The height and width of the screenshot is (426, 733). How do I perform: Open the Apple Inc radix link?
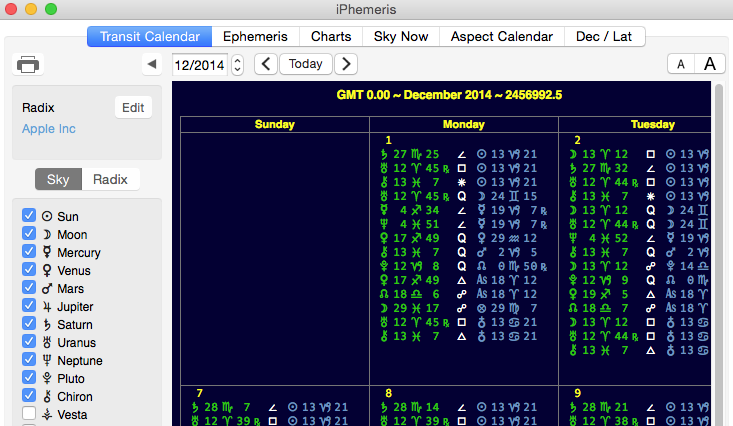[x=49, y=129]
